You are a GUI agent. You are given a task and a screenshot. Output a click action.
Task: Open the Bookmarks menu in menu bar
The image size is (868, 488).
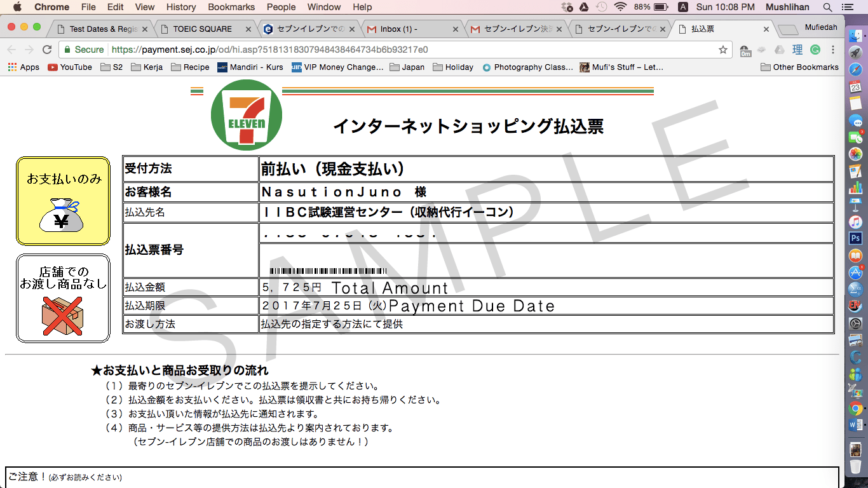[x=231, y=7]
